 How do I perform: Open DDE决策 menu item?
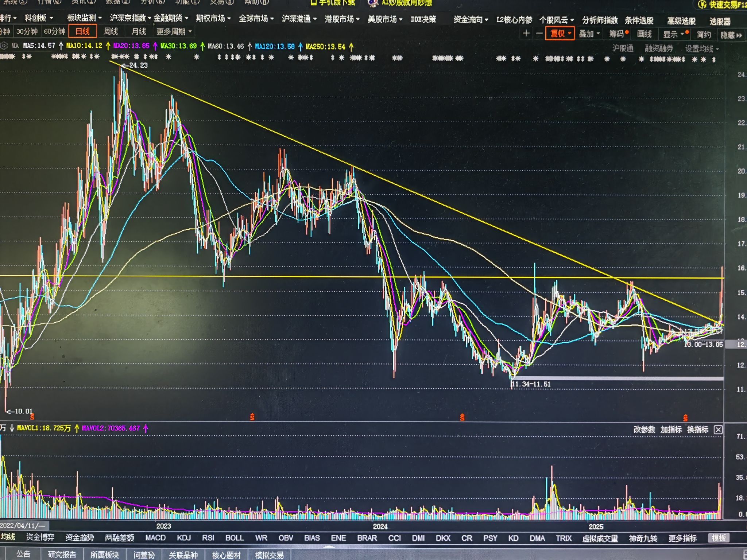(423, 19)
